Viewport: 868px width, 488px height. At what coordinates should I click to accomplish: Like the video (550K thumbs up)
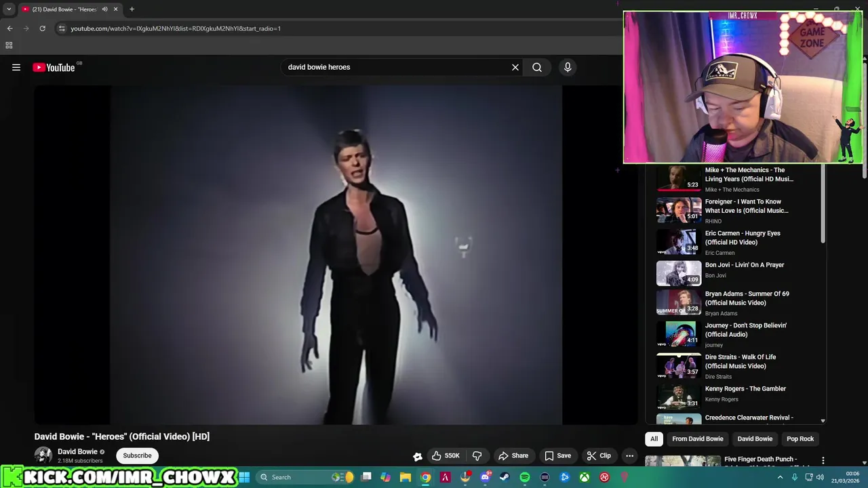click(x=446, y=455)
